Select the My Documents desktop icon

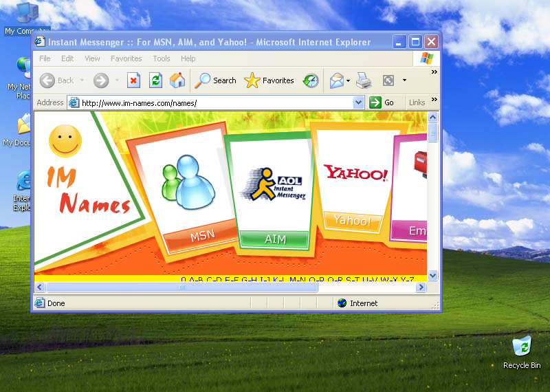16,130
